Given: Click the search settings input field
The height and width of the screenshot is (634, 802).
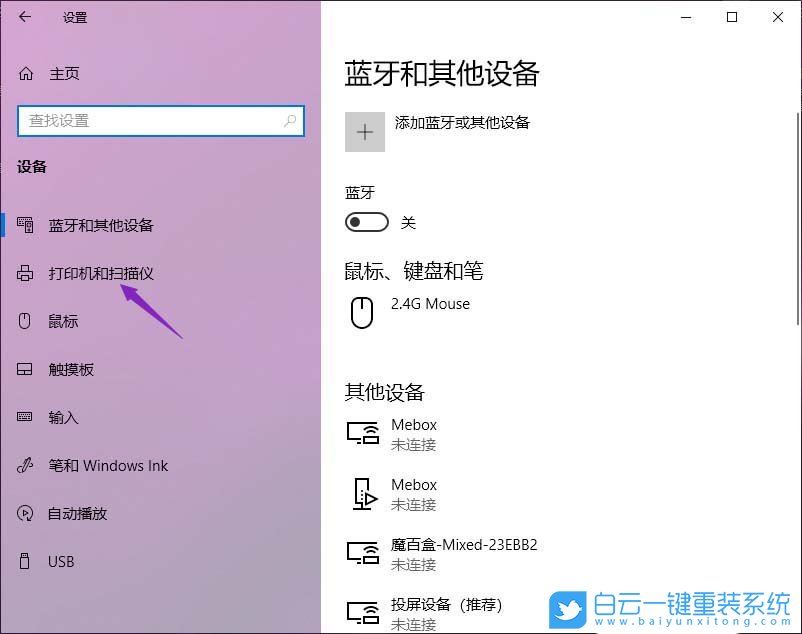Looking at the screenshot, I should (x=150, y=120).
